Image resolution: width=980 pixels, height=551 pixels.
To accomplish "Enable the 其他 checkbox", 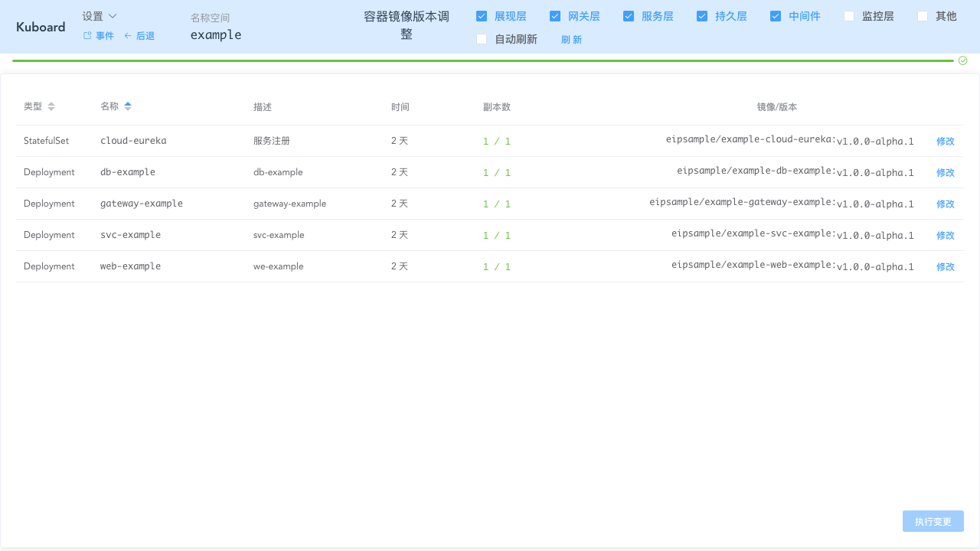I will [x=923, y=16].
